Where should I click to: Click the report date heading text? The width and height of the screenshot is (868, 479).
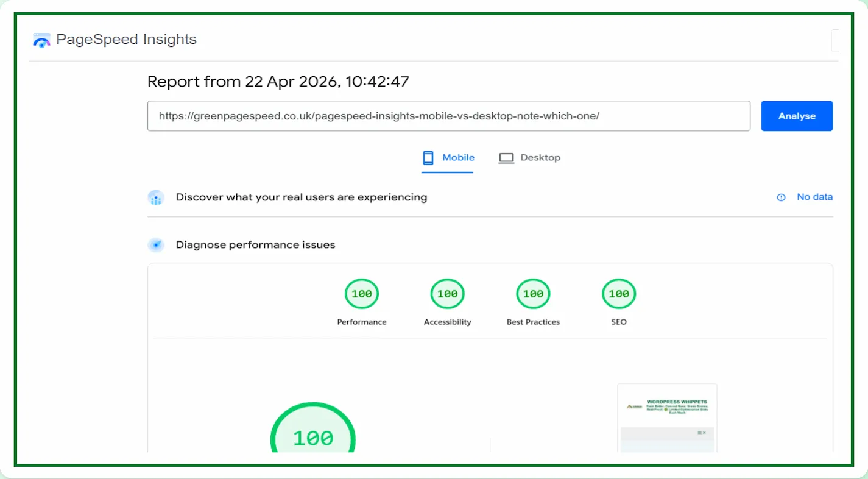[278, 81]
